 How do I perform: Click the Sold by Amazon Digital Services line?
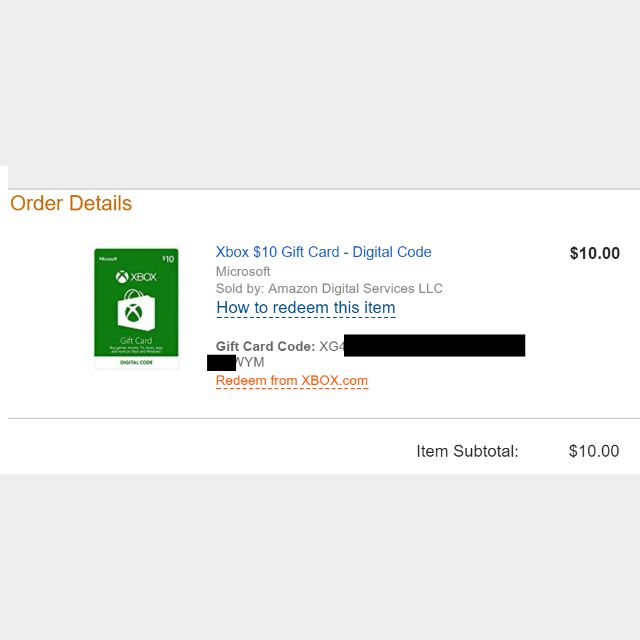click(x=329, y=289)
